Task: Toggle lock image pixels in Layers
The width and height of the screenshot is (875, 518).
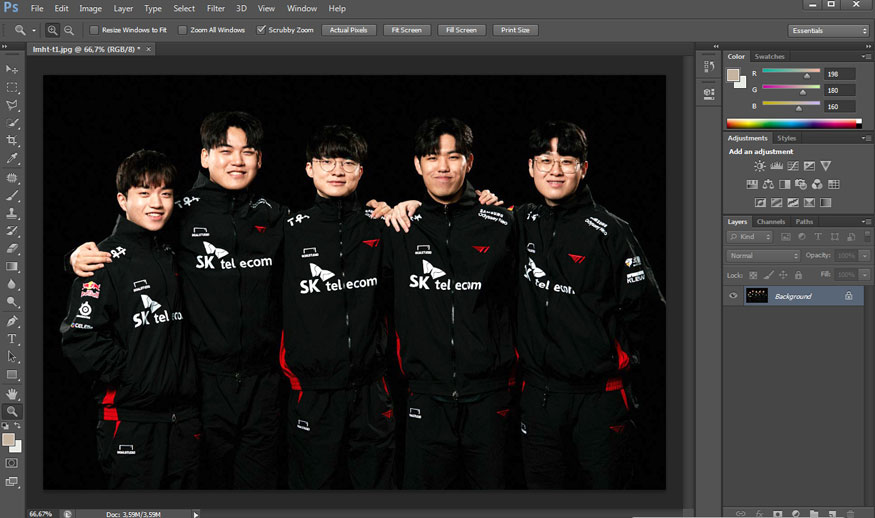Action: click(x=768, y=275)
